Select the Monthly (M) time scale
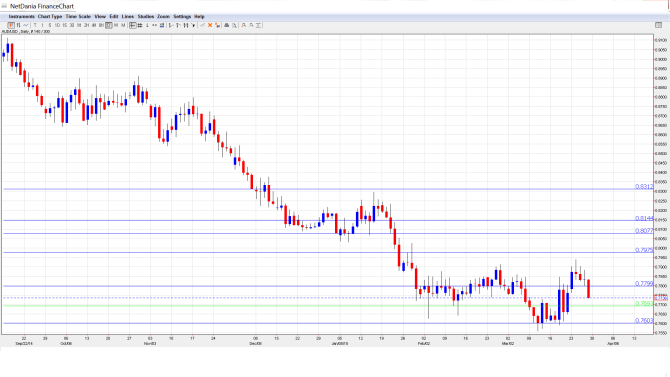This screenshot has width=670, height=377. (123, 25)
